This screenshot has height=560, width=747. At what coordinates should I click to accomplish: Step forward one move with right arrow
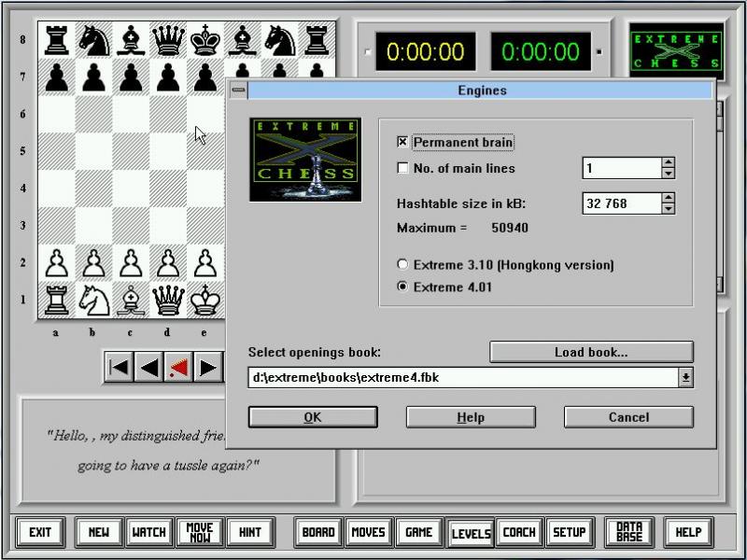click(x=208, y=368)
